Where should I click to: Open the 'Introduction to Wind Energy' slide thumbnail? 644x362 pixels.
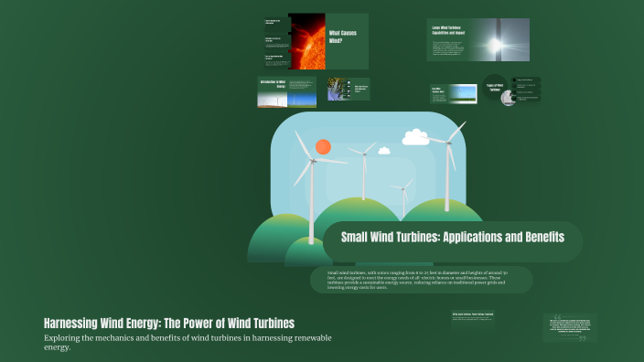pyautogui.click(x=286, y=92)
